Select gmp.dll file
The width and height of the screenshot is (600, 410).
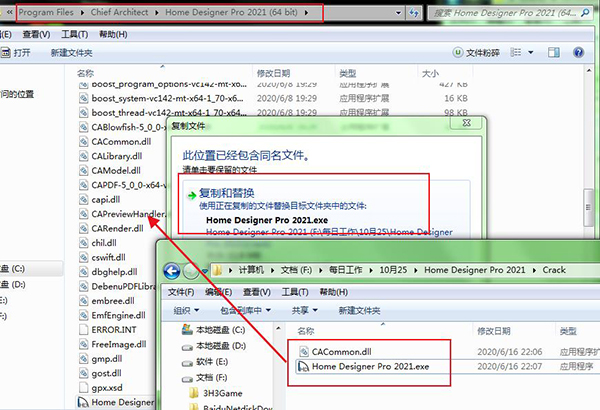point(107,359)
